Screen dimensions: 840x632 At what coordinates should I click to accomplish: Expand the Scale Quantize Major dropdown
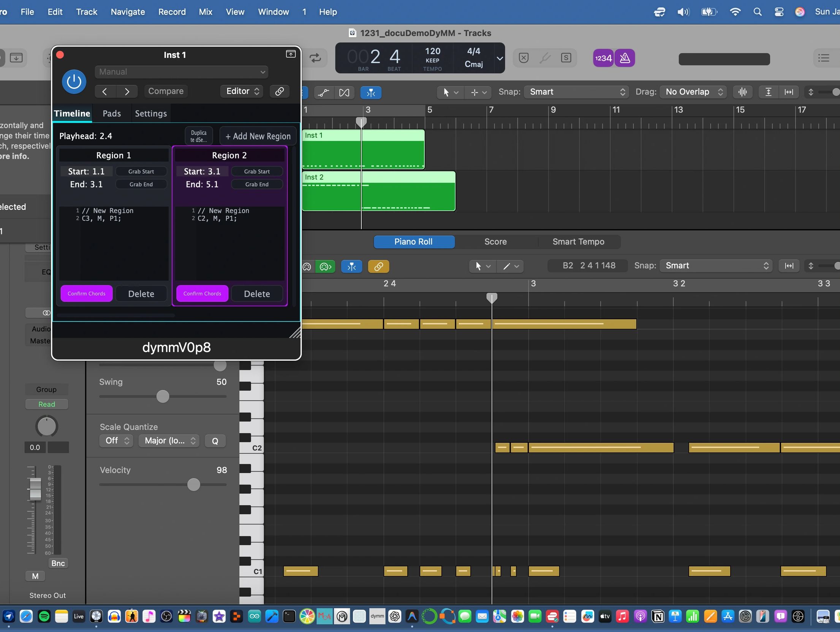point(169,441)
